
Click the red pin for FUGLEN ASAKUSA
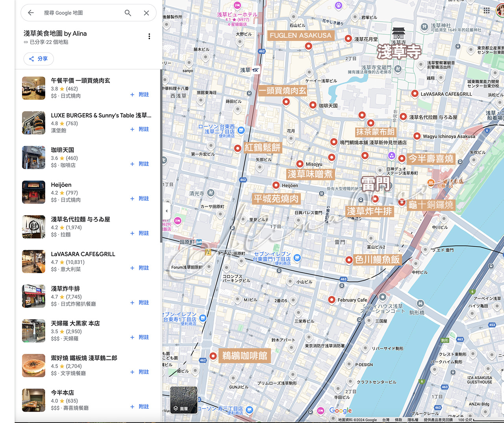[x=309, y=46]
